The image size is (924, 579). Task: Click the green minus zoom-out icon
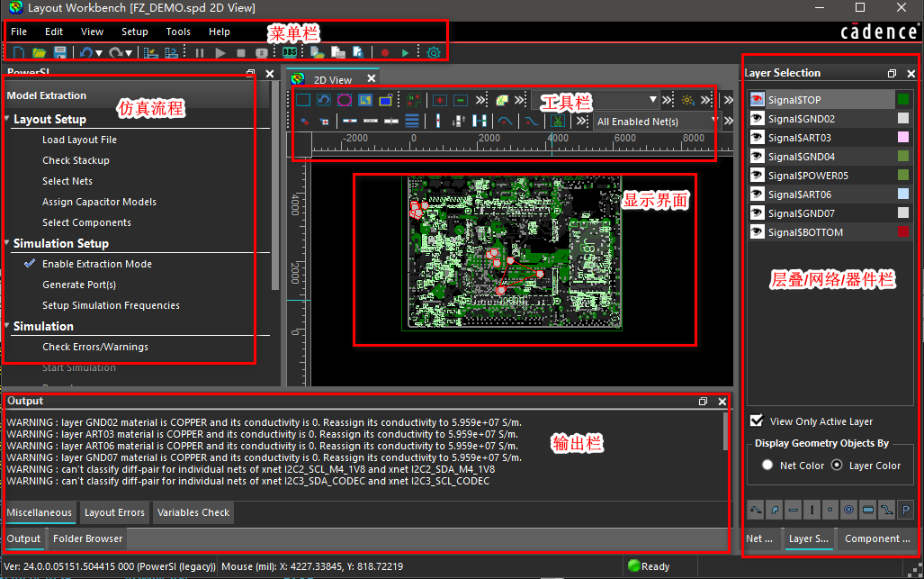click(461, 100)
